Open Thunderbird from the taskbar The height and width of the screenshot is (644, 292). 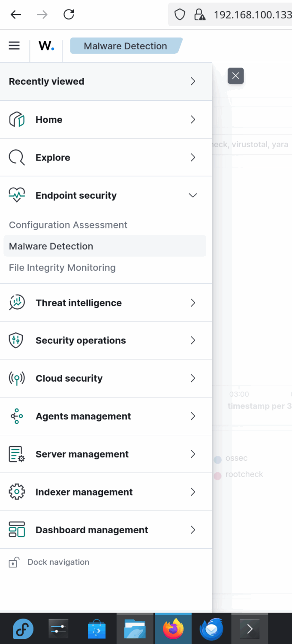tap(211, 629)
